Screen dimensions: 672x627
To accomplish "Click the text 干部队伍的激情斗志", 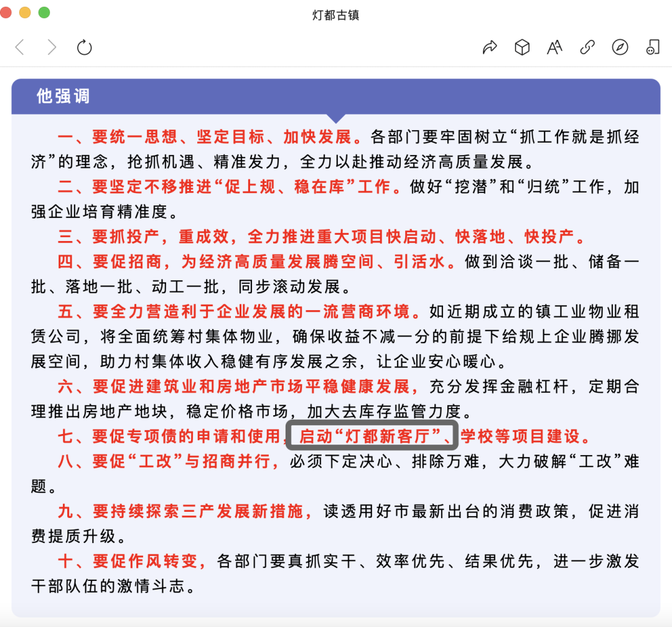I will [108, 585].
